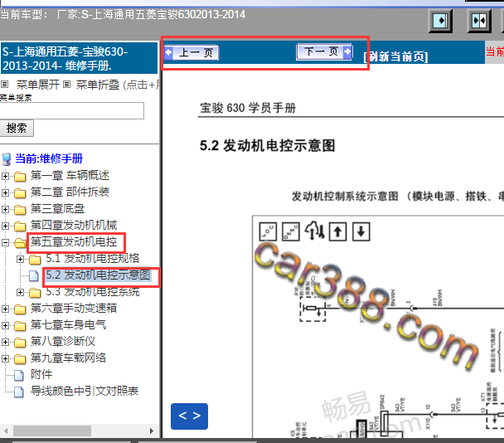Click the 5.1 folder icon

(35, 260)
